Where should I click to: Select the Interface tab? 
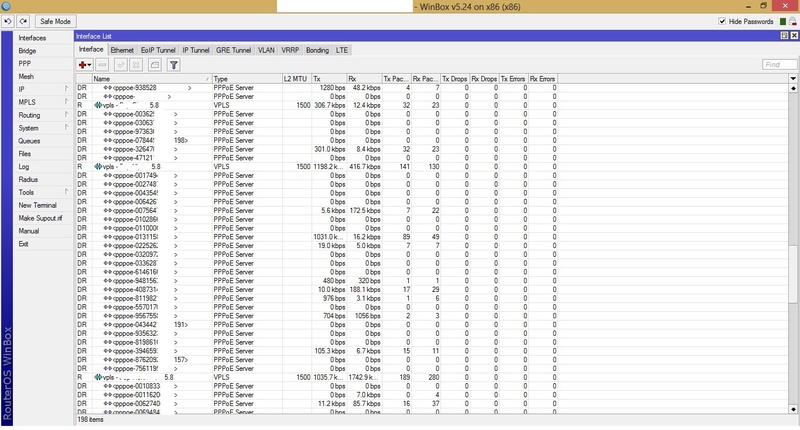click(x=91, y=49)
